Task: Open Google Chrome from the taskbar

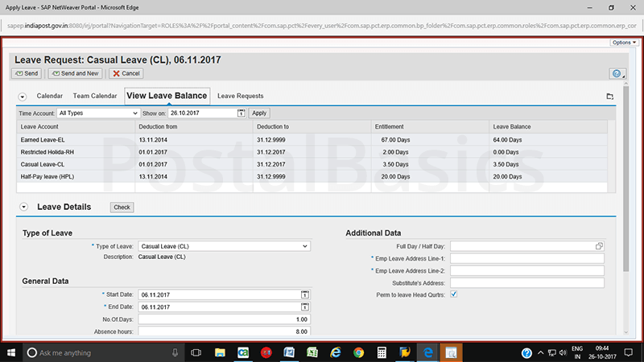Action: (359, 352)
